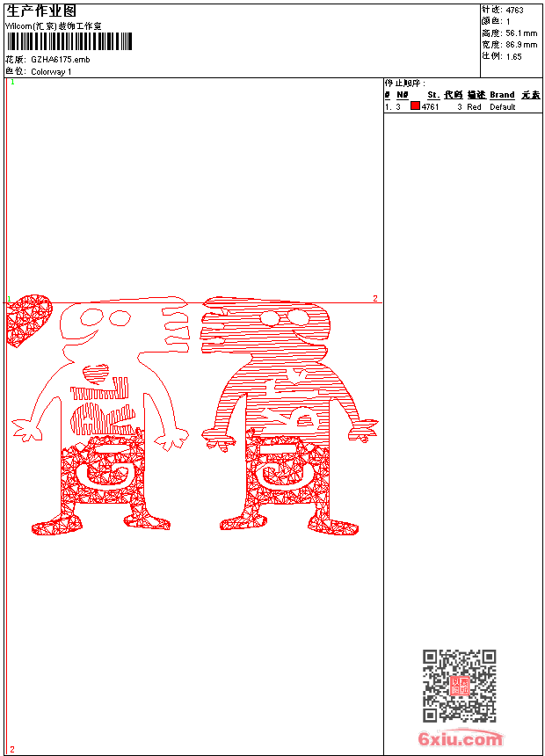This screenshot has height=756, width=545.
Task: Select the height value '56.1 mm'
Action: click(x=521, y=33)
